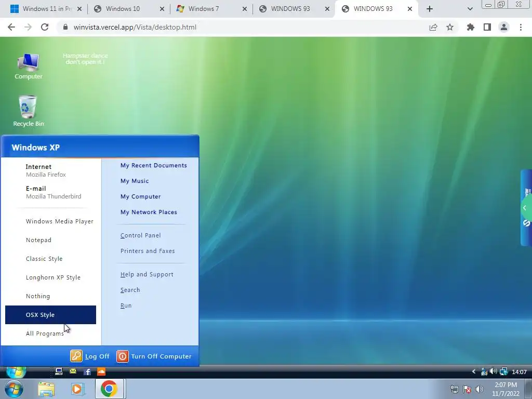Open the Recycle Bin desktop icon

(x=29, y=111)
